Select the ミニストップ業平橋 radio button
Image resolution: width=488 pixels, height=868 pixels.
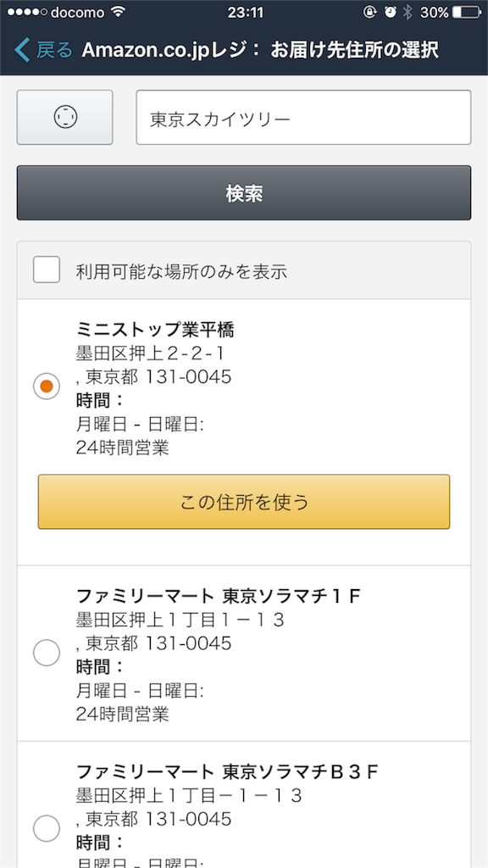(x=47, y=386)
